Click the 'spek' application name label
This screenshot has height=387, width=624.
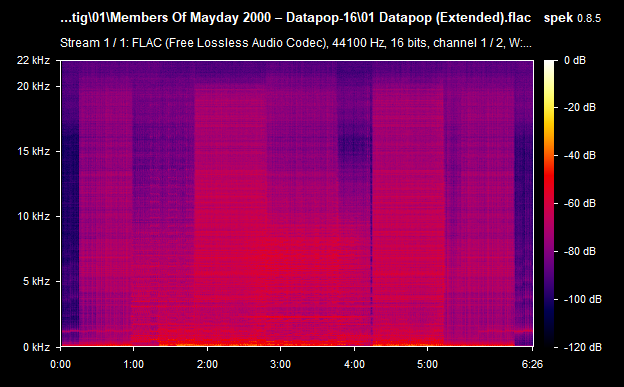(x=558, y=18)
